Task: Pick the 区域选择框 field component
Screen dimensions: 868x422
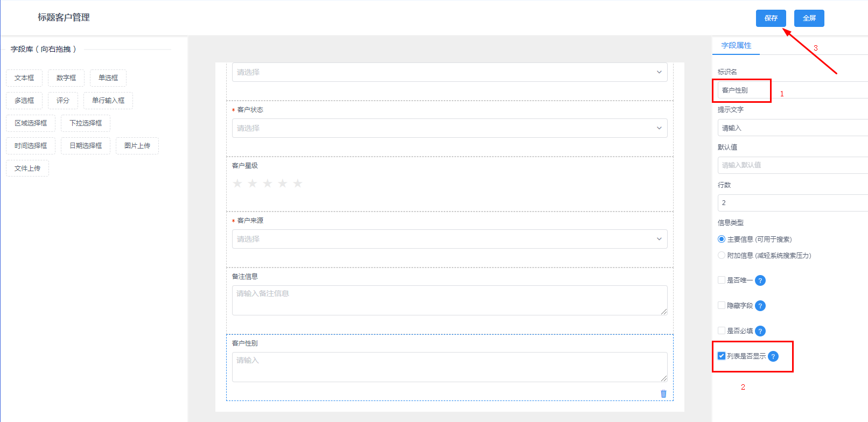Action: click(31, 123)
